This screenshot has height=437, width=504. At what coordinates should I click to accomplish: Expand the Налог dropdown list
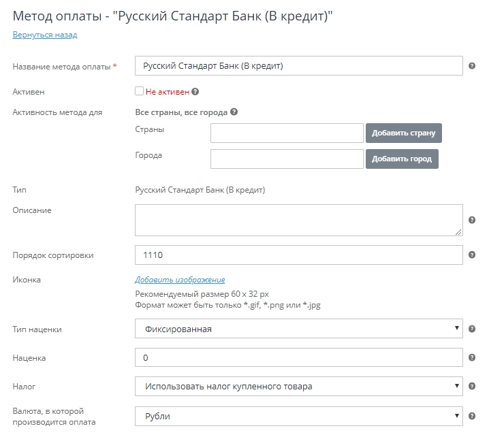point(299,386)
